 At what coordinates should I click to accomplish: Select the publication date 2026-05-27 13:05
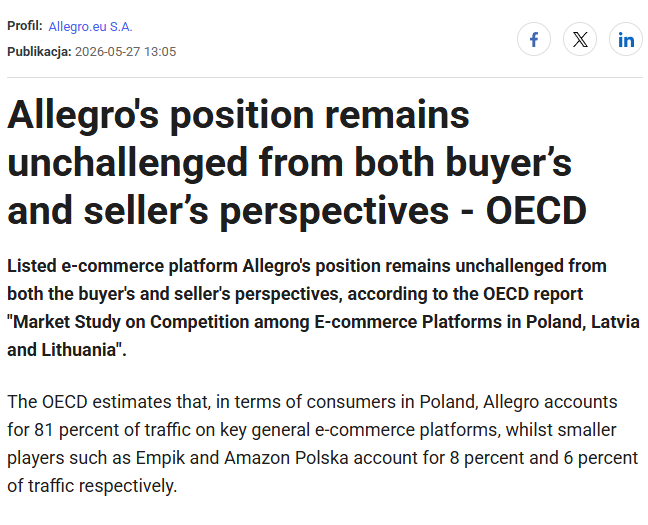[126, 52]
